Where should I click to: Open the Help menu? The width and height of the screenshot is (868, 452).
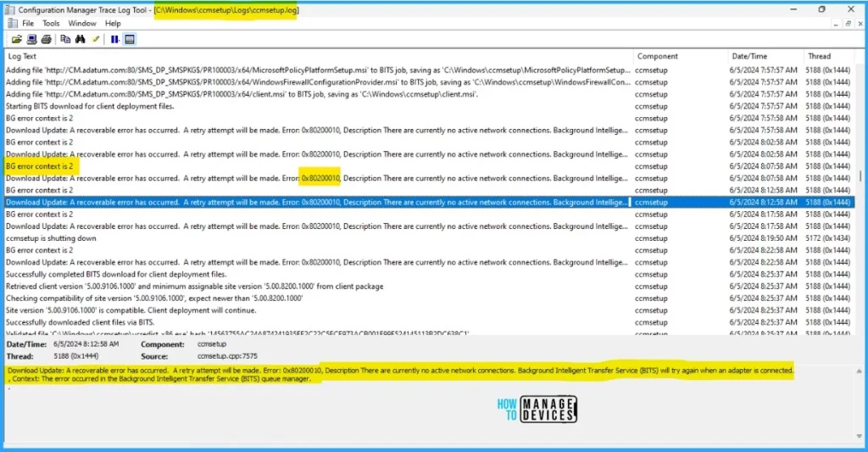(113, 23)
